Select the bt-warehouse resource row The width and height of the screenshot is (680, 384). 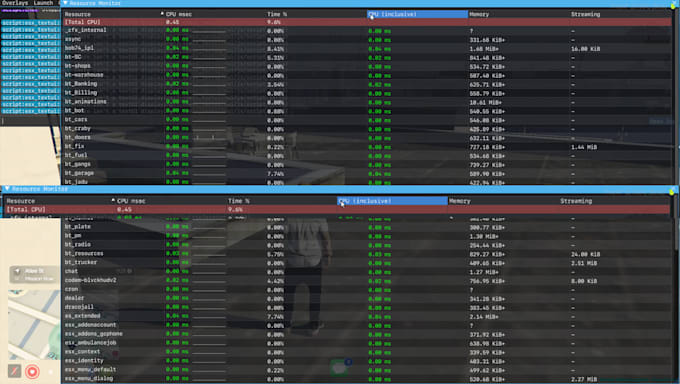pyautogui.click(x=366, y=75)
